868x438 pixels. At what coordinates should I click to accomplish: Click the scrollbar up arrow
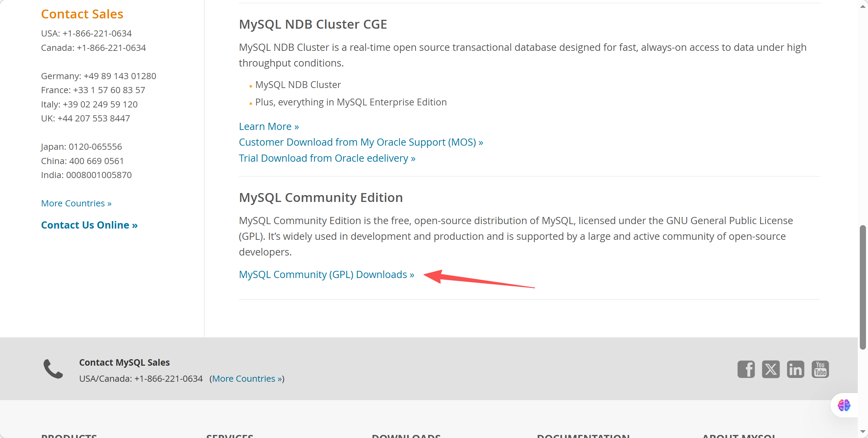pos(863,6)
